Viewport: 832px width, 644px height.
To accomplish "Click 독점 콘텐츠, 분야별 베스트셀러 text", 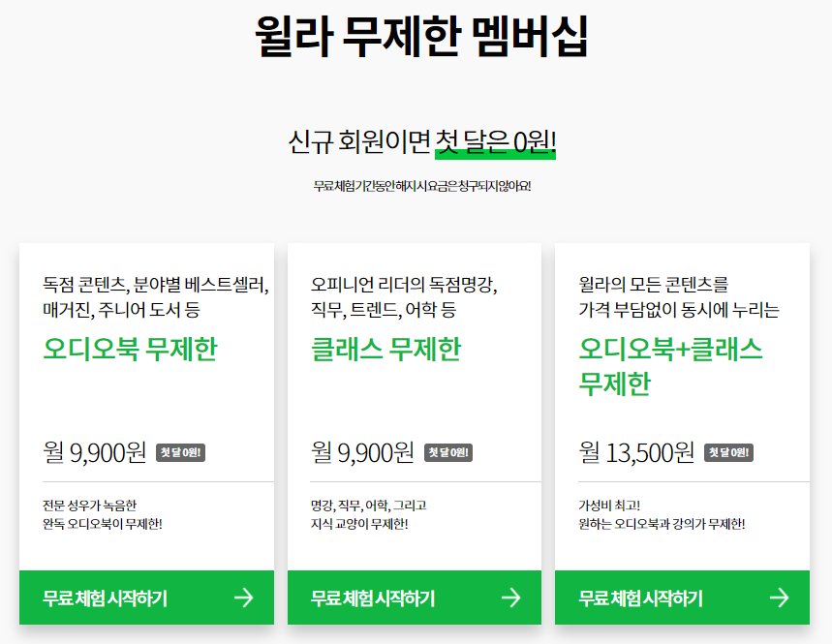I will (156, 285).
